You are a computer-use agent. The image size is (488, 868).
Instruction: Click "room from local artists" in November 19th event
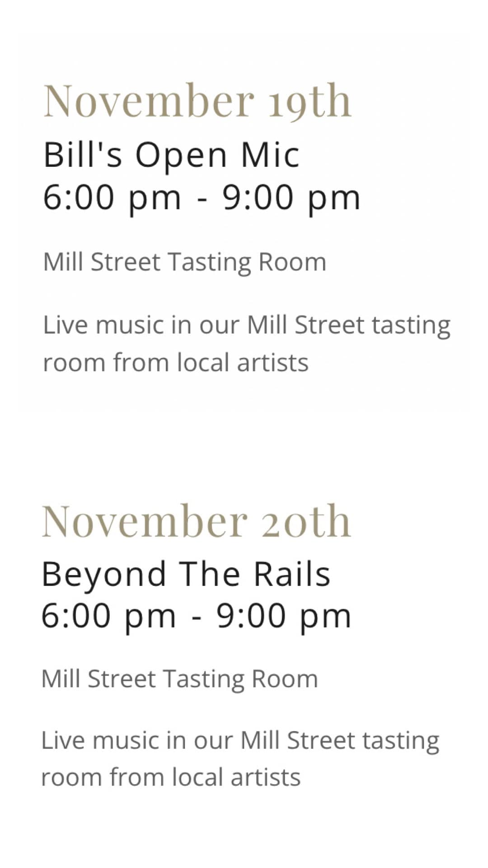175,363
